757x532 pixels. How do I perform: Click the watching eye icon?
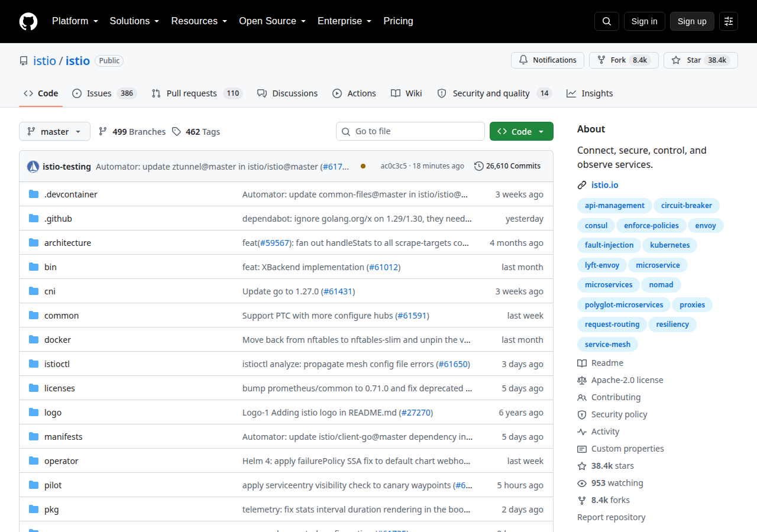(582, 483)
